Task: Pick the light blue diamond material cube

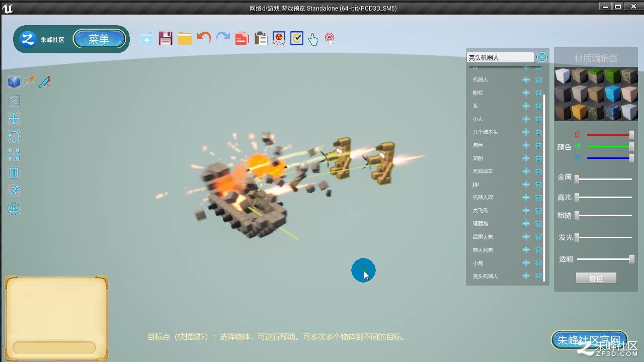Action: 612,94
